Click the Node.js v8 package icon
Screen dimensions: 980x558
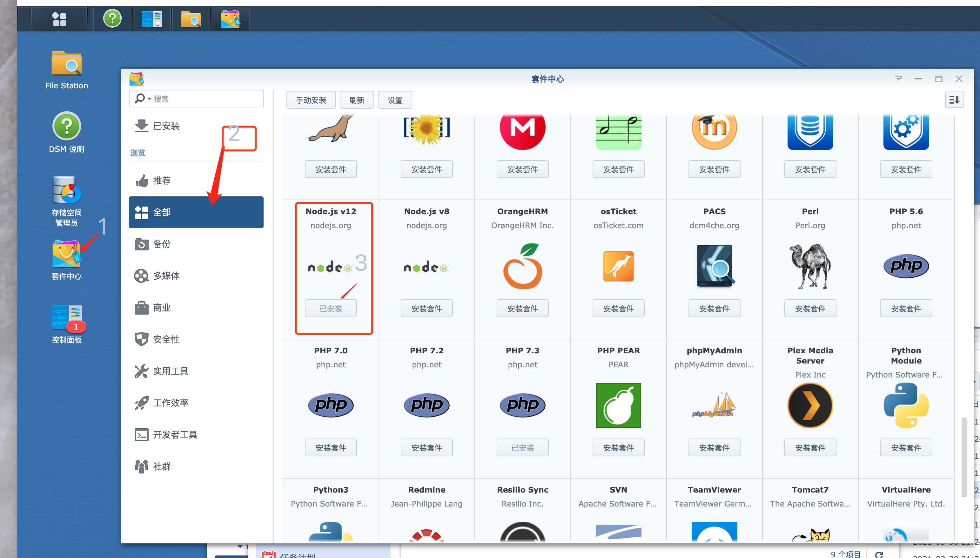pyautogui.click(x=426, y=267)
